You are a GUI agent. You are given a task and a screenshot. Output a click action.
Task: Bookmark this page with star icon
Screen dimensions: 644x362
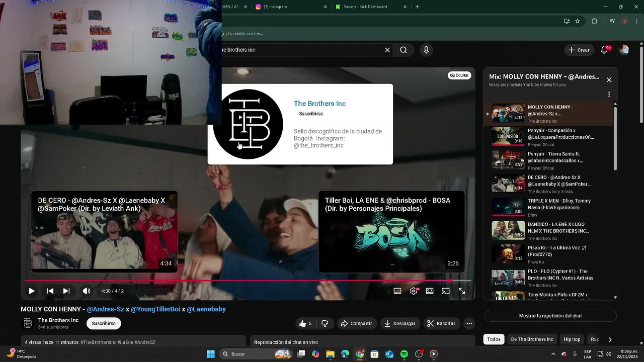coord(578,21)
